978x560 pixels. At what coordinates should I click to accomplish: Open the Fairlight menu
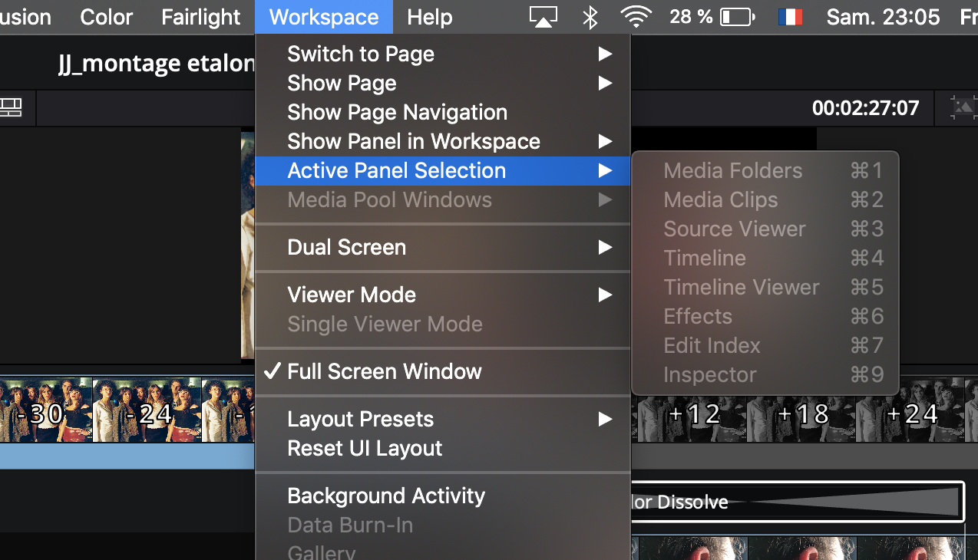pyautogui.click(x=200, y=17)
